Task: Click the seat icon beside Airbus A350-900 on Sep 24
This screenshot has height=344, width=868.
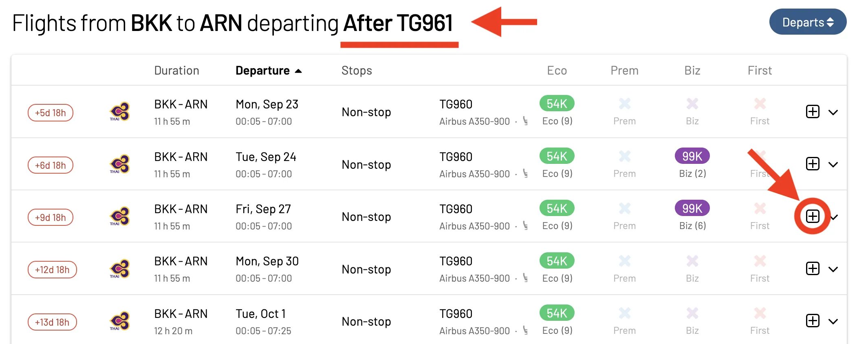Action: click(x=525, y=174)
